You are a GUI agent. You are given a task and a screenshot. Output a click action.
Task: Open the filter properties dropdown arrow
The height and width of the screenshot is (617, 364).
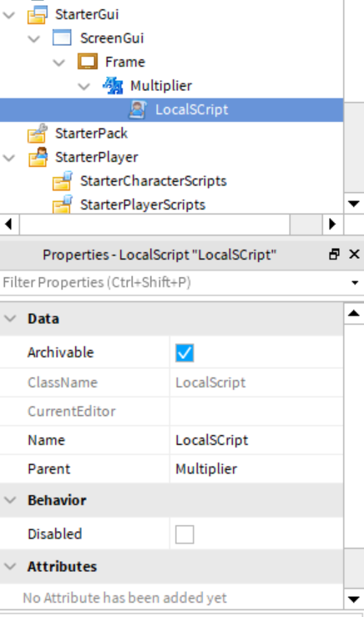tap(355, 282)
